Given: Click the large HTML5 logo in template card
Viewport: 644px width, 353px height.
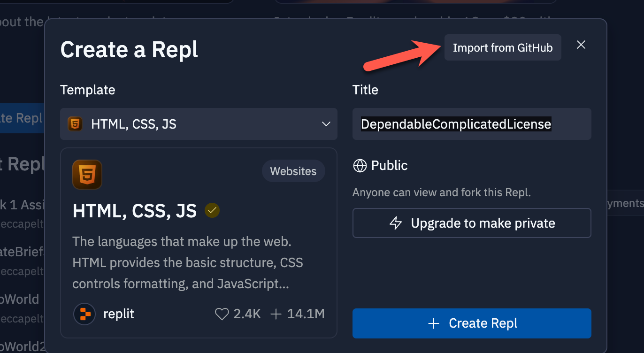Looking at the screenshot, I should (x=87, y=175).
